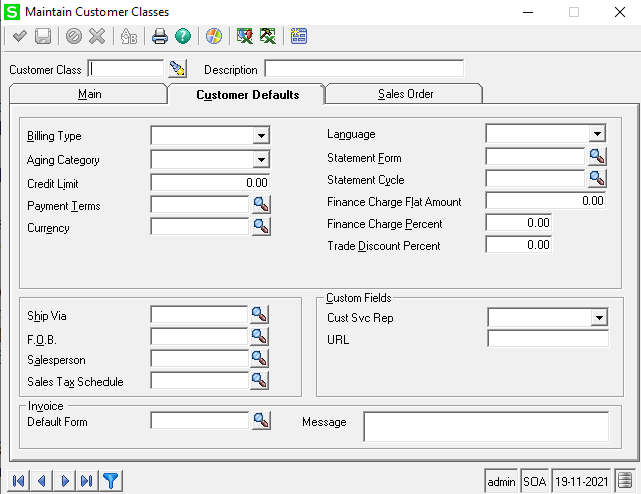Open the Statement Cycle lookup magnifier

[597, 179]
